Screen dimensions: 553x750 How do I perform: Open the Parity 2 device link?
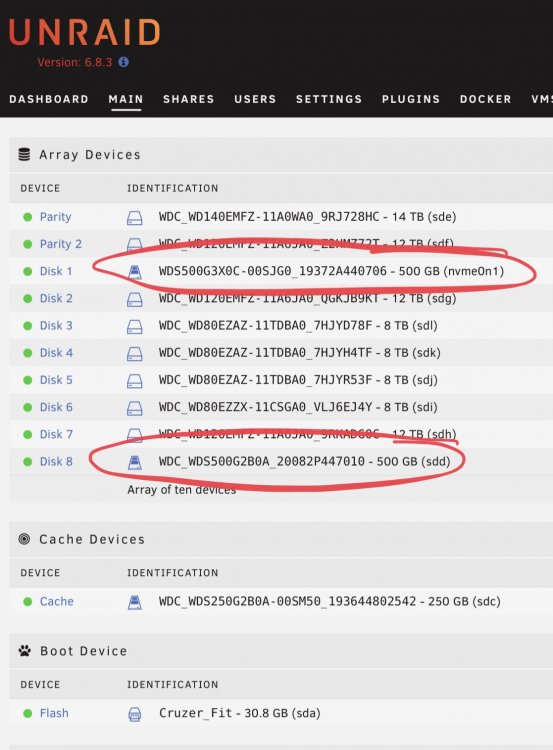61,244
